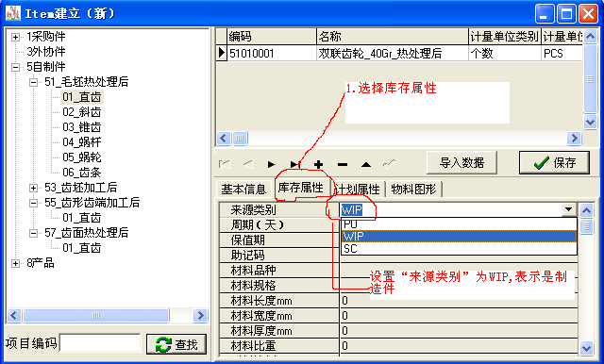
Task: Click the grid's vertical scrollbar down arrow
Action: [x=590, y=123]
